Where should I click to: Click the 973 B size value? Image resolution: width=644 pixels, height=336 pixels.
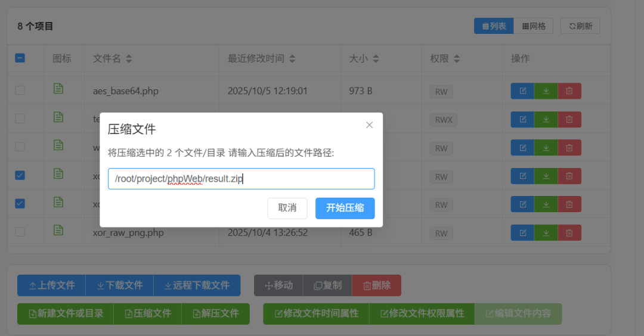pos(361,91)
